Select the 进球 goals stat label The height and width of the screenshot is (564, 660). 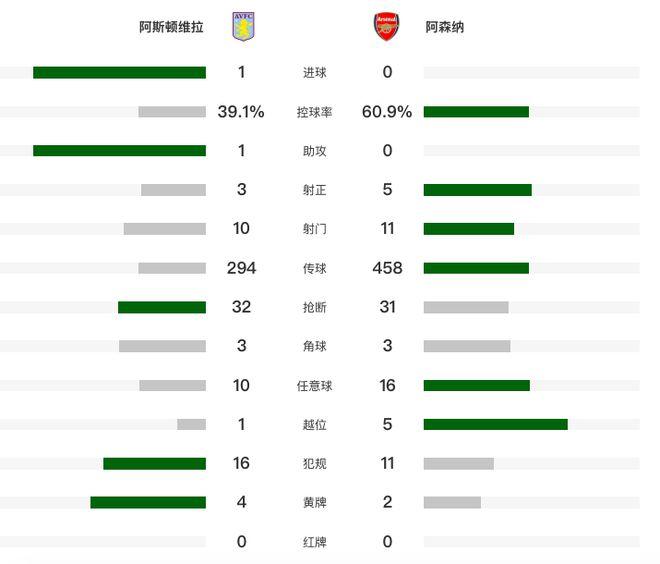[314, 72]
